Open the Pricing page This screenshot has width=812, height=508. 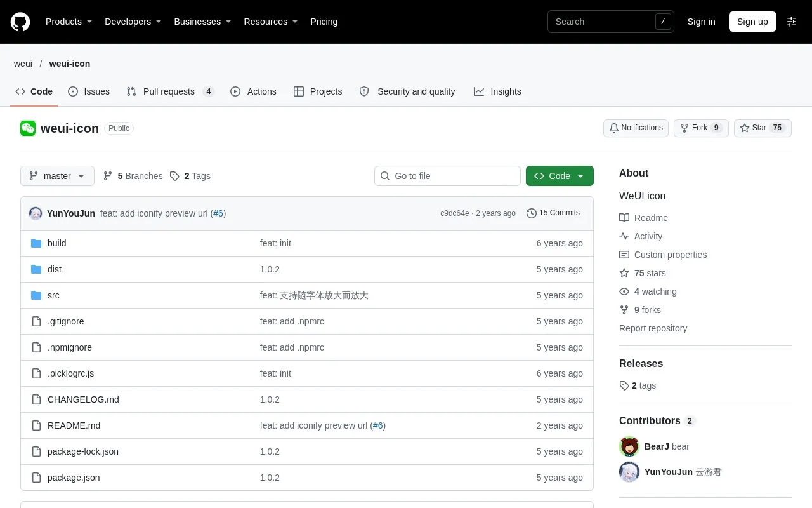[324, 22]
